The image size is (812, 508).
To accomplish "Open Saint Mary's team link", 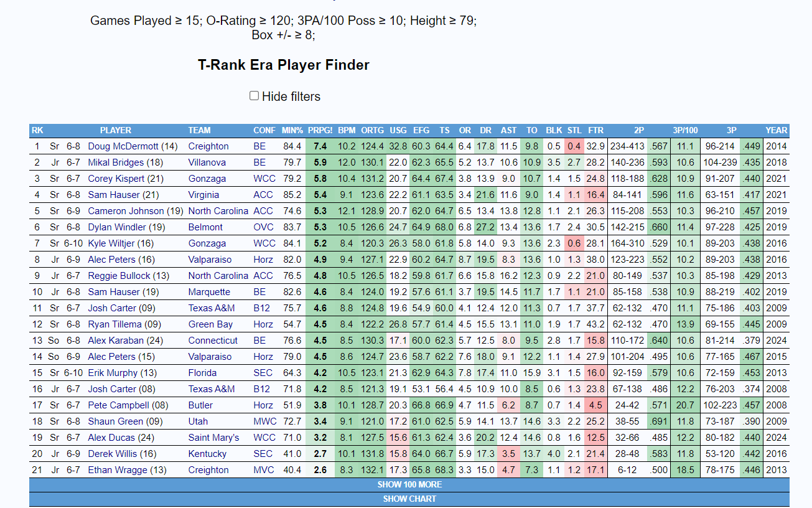I will click(213, 438).
